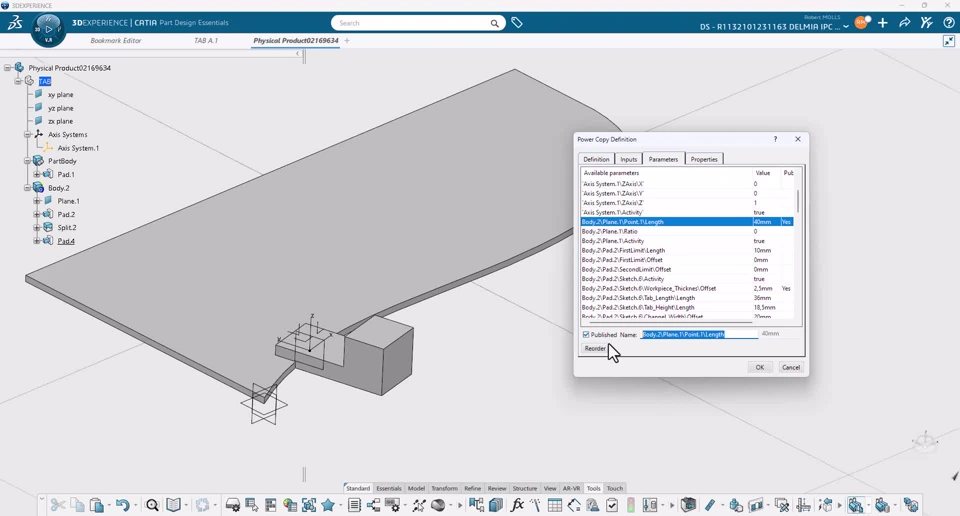Click the scissors Cut icon
960x516 pixels.
[x=58, y=505]
